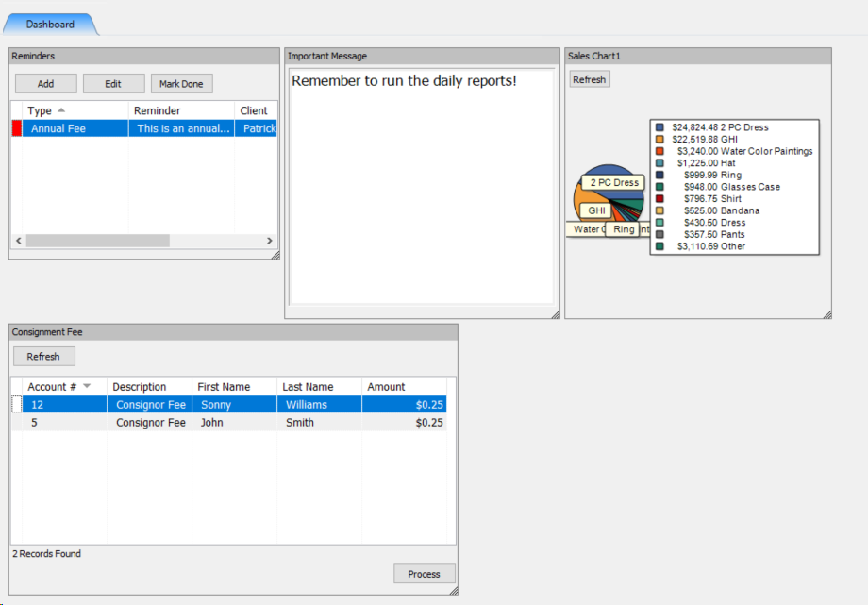868x605 pixels.
Task: Sort reminders by Type column header
Action: (x=75, y=110)
